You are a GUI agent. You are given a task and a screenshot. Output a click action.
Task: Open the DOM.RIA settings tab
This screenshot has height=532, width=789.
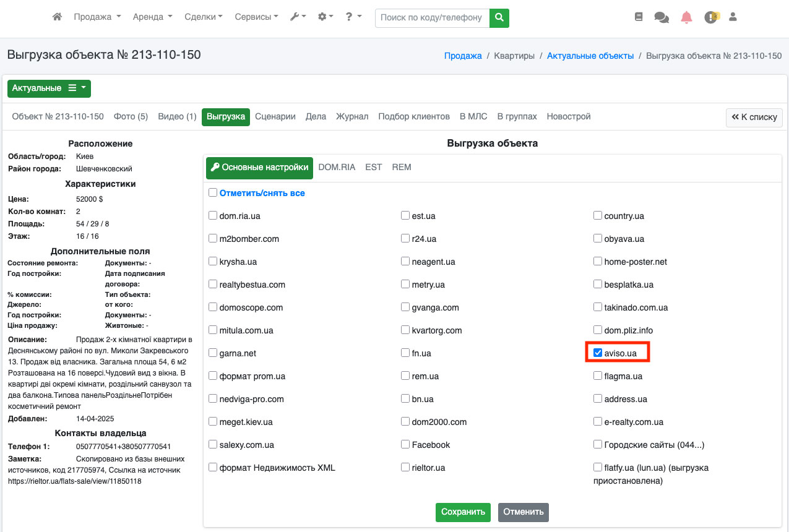[337, 167]
